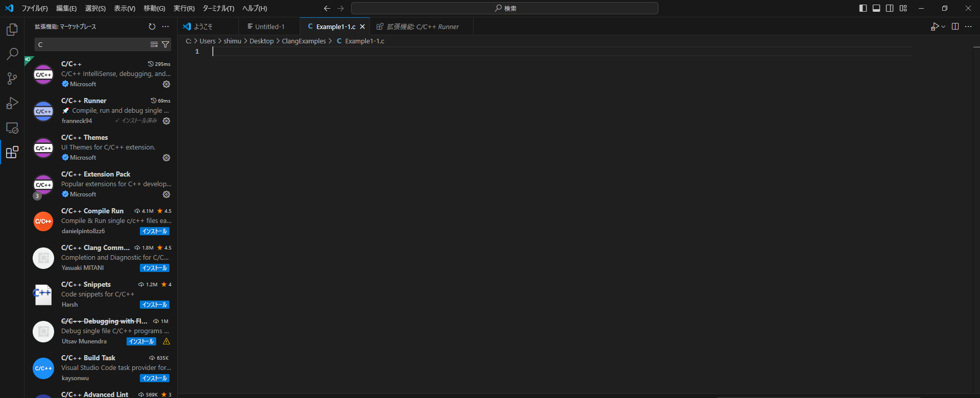The width and height of the screenshot is (980, 398).
Task: Split the editor to the right
Action: [955, 27]
